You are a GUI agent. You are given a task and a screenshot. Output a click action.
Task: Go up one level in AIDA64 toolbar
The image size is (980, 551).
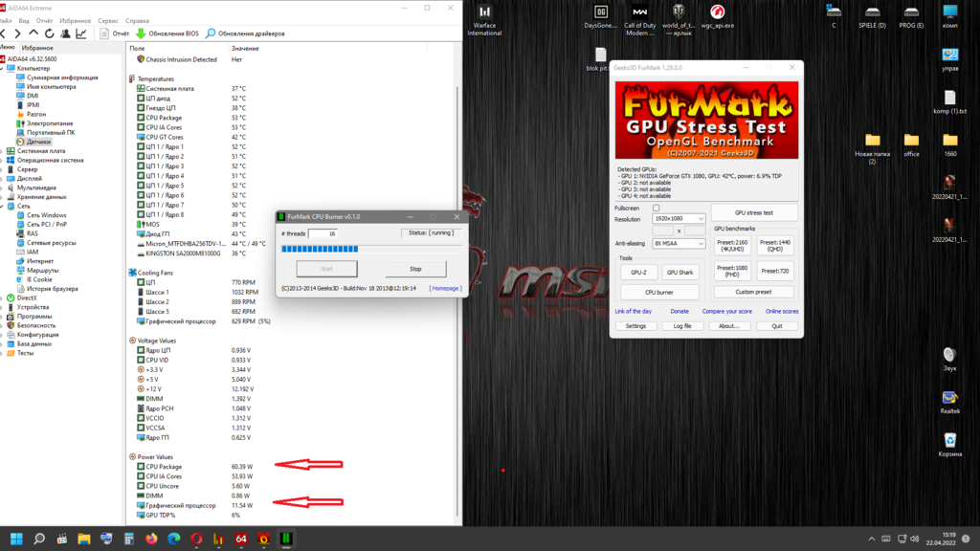tap(33, 33)
